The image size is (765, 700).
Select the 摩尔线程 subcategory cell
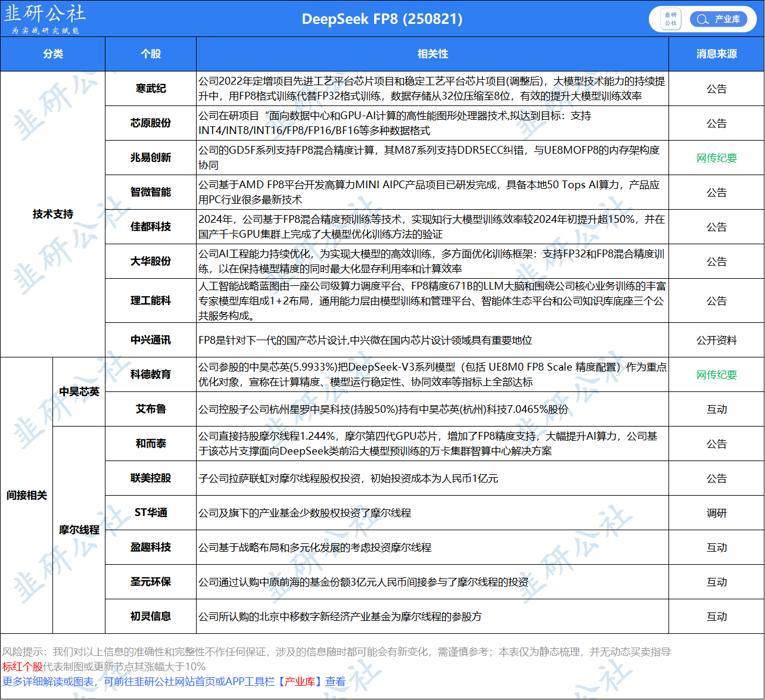(x=79, y=530)
